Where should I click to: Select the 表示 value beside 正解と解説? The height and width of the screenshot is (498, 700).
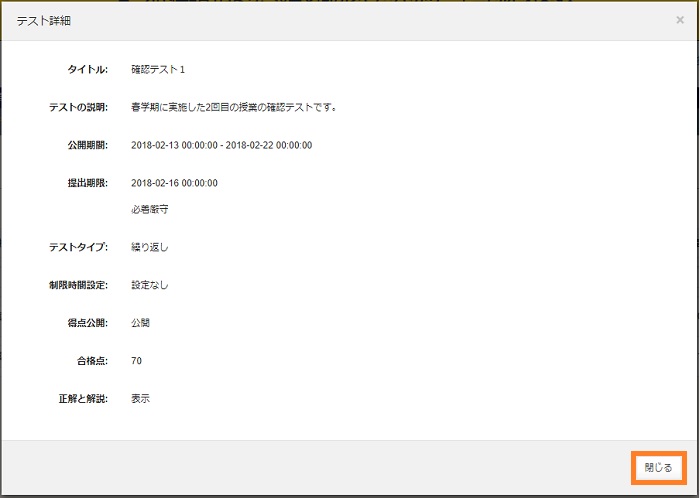140,399
